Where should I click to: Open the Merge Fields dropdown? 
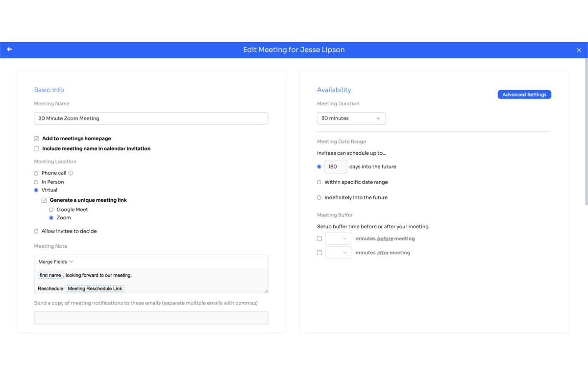[56, 262]
